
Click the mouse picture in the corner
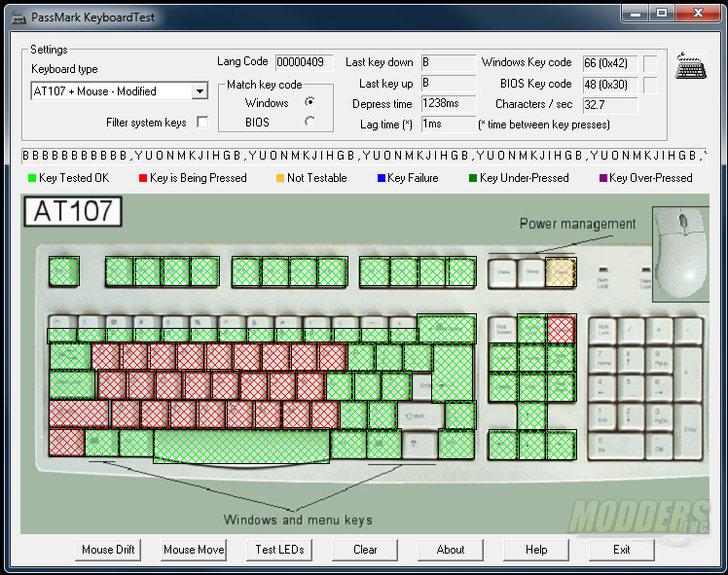(680, 254)
